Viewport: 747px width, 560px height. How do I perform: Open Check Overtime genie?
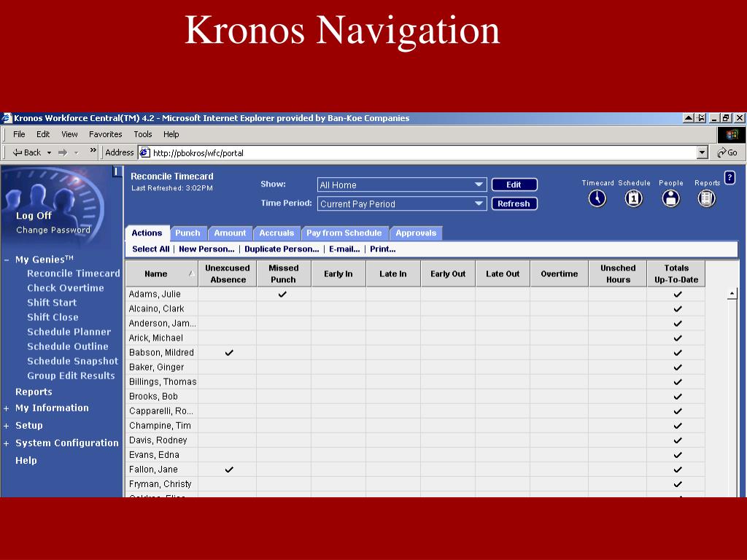65,288
